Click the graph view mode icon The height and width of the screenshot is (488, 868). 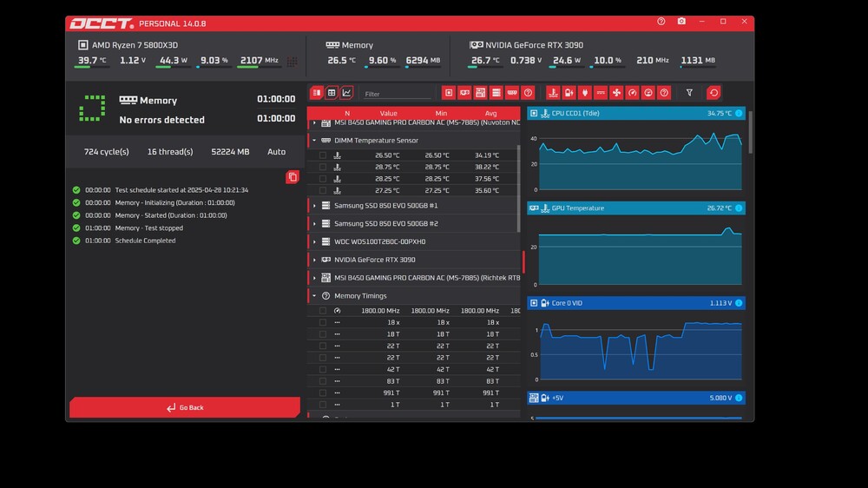346,93
